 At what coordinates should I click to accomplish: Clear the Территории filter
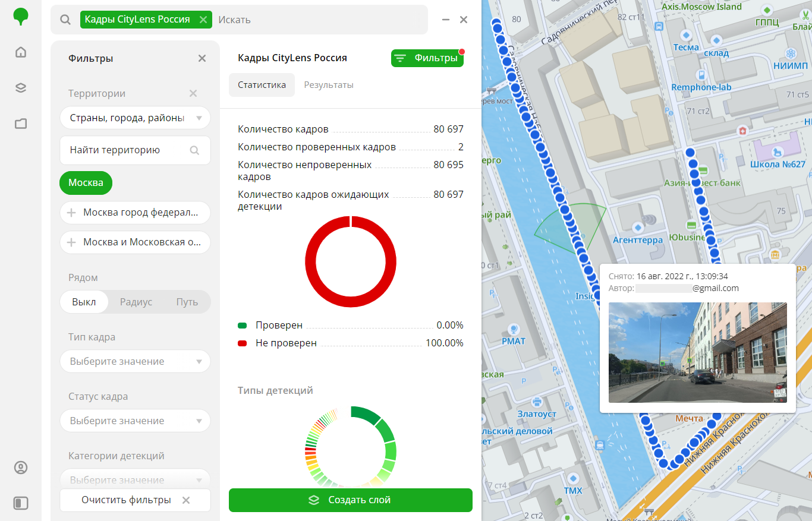point(193,93)
